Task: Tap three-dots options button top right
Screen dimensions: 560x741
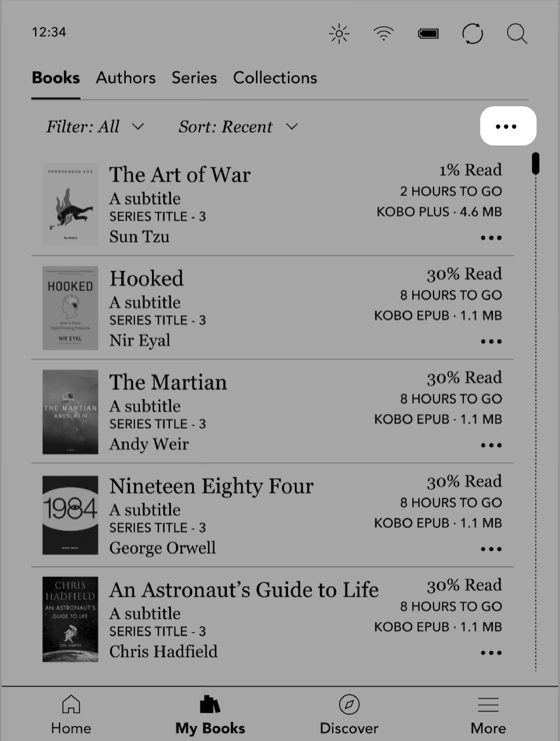Action: (x=507, y=126)
